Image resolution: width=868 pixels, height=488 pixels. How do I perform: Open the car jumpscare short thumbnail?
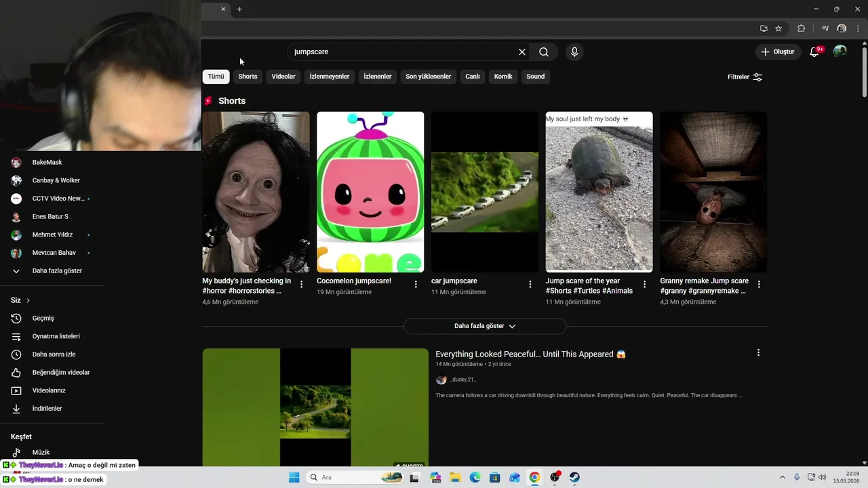coord(485,192)
